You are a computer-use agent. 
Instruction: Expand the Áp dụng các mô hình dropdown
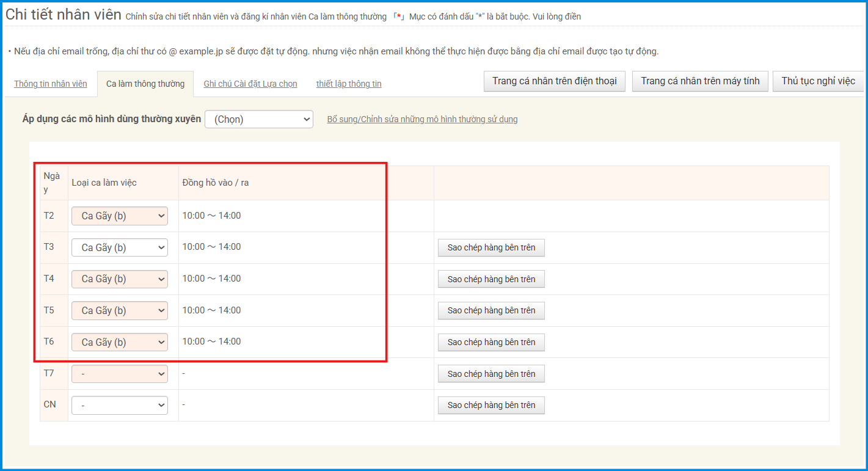[x=259, y=119]
